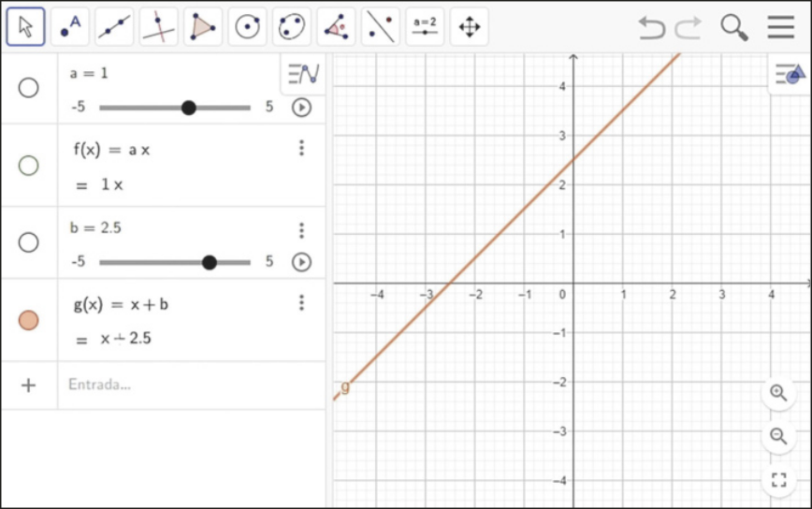Click the Entrada input field
812x509 pixels.
[x=192, y=385]
